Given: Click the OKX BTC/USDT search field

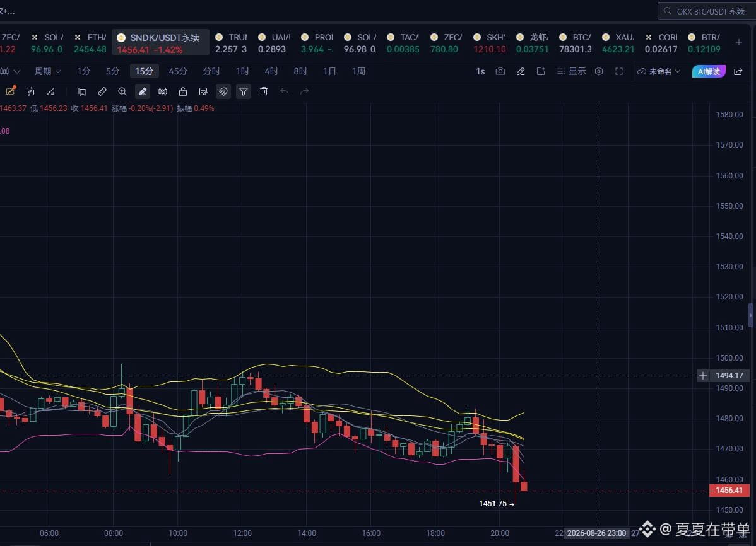Looking at the screenshot, I should pyautogui.click(x=707, y=11).
